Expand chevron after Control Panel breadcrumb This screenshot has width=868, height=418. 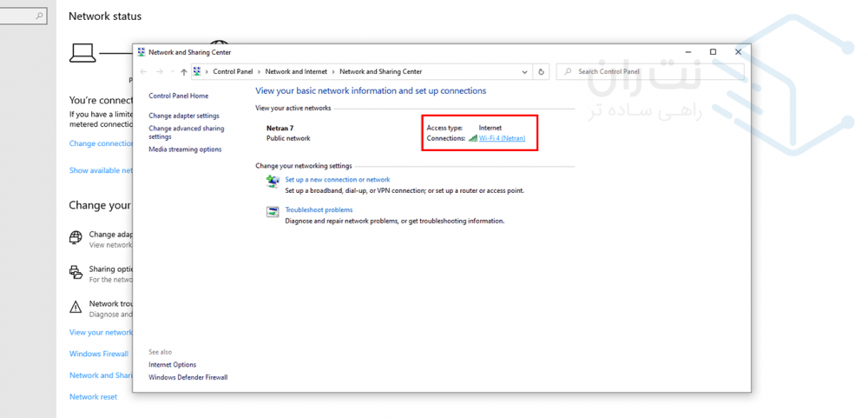pyautogui.click(x=260, y=72)
